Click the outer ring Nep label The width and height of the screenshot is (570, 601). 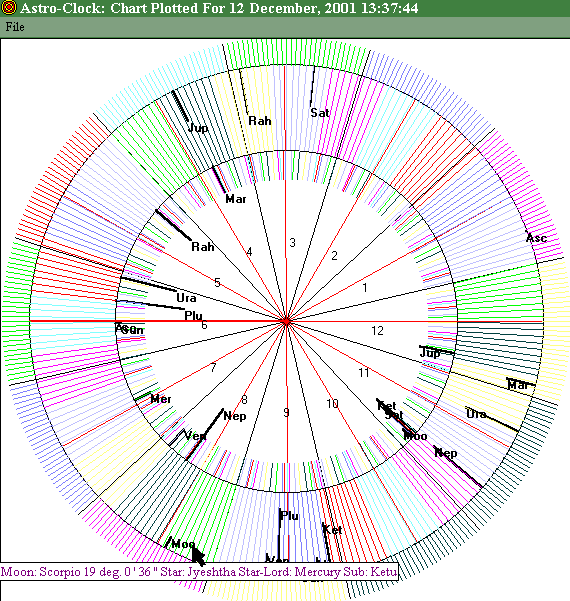coord(446,453)
